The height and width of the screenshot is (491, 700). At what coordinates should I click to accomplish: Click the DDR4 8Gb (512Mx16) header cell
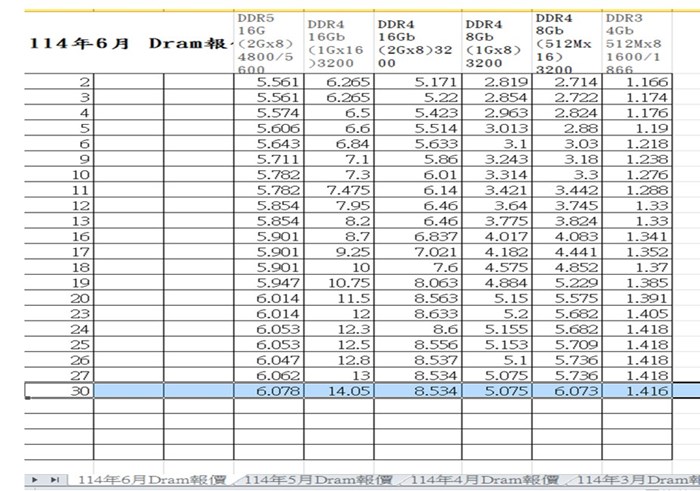pos(566,44)
